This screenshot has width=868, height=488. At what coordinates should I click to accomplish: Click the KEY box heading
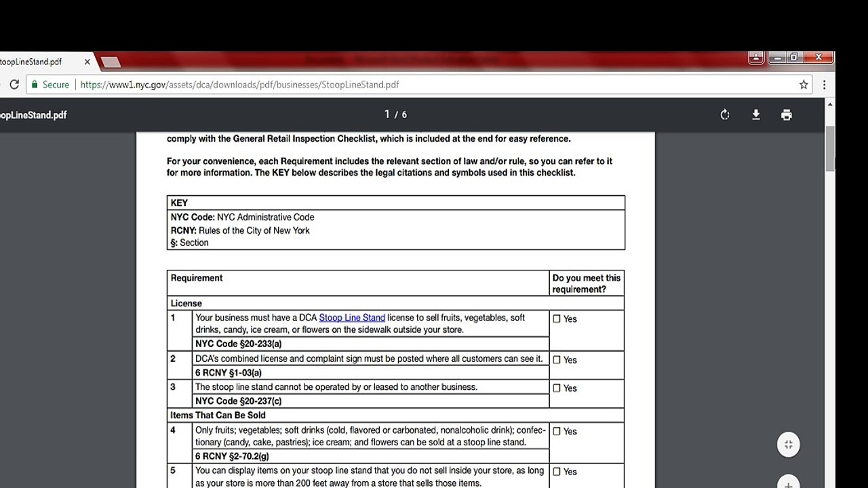(x=179, y=203)
